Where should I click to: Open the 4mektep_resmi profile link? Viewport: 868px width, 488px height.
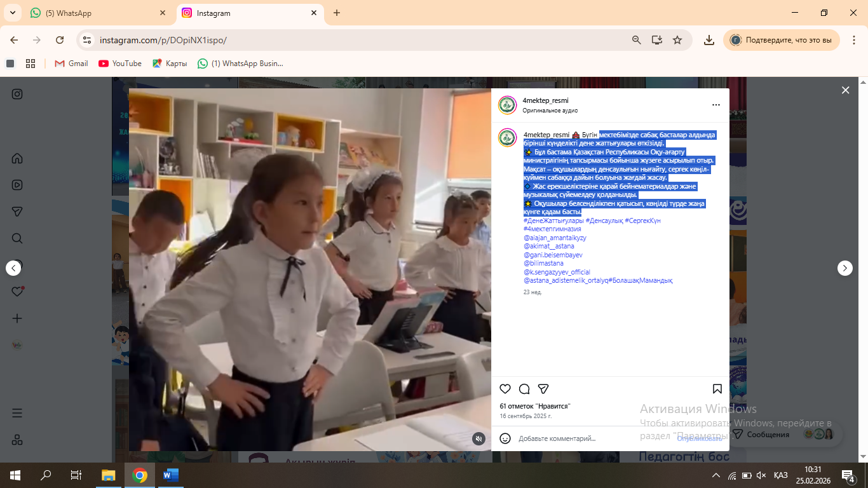click(x=545, y=100)
